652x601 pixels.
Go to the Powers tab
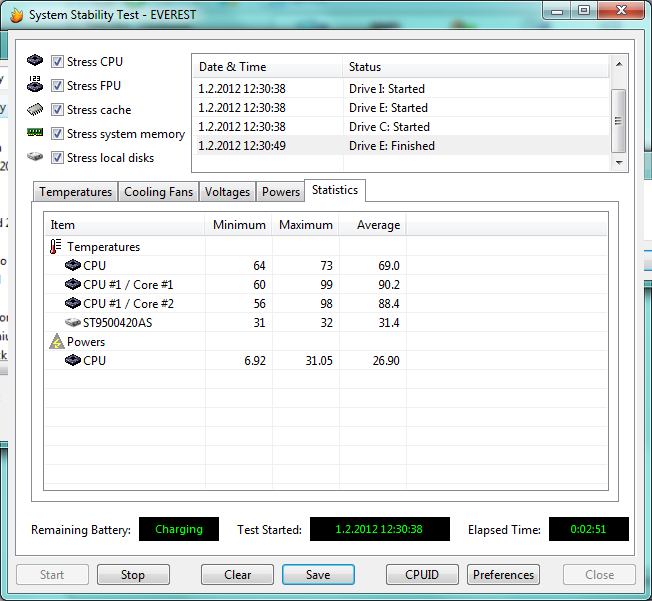pyautogui.click(x=281, y=192)
